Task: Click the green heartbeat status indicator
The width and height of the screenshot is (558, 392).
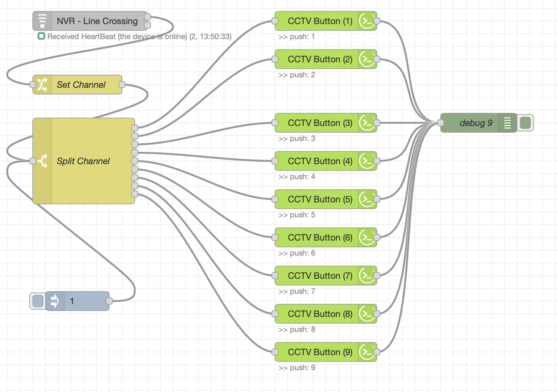Action: pos(41,36)
